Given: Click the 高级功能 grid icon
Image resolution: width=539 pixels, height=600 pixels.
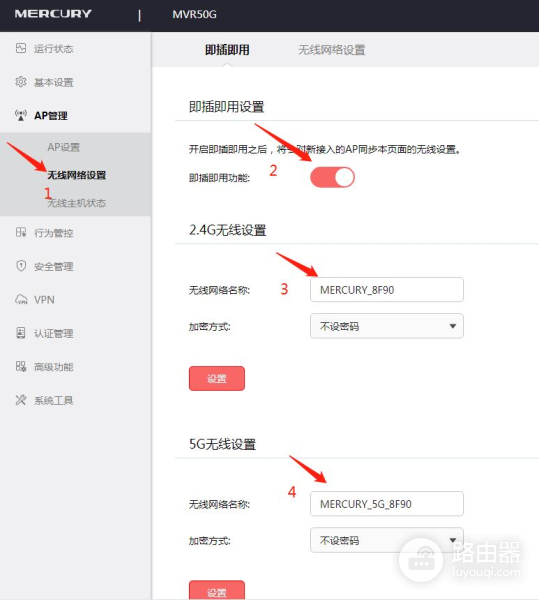Looking at the screenshot, I should (21, 367).
